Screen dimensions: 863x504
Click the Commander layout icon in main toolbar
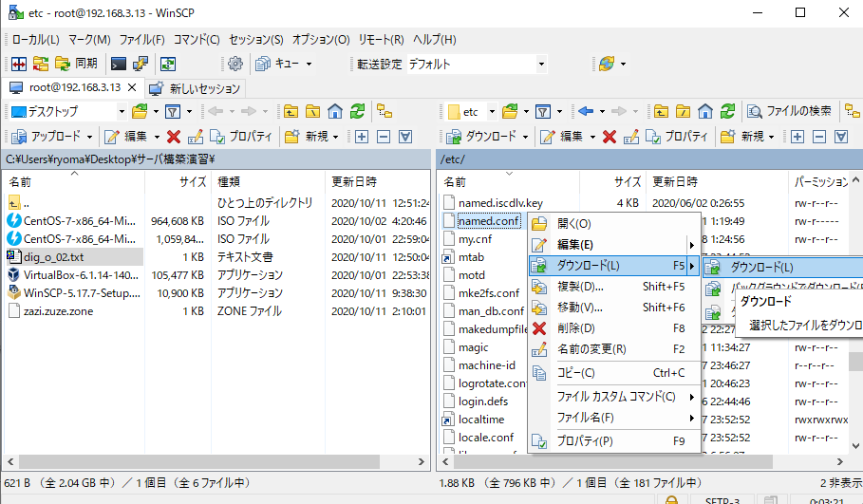(19, 64)
